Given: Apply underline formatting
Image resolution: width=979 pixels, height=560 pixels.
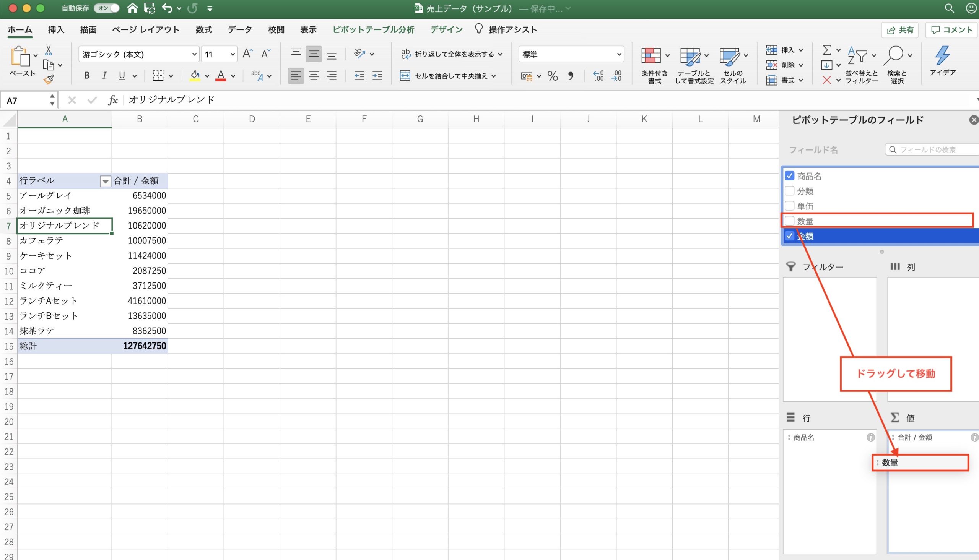Looking at the screenshot, I should [122, 76].
